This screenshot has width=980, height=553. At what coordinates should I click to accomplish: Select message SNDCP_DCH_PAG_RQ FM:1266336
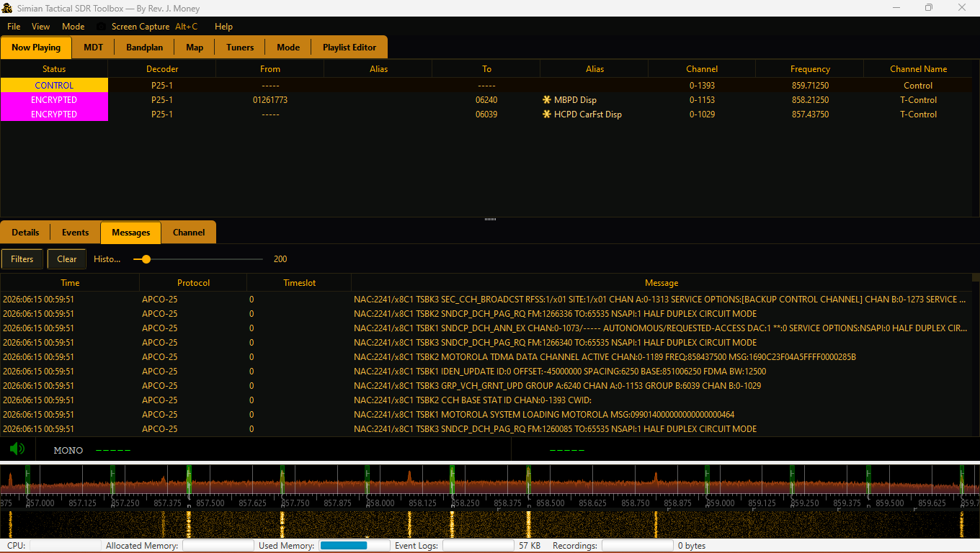pos(486,314)
